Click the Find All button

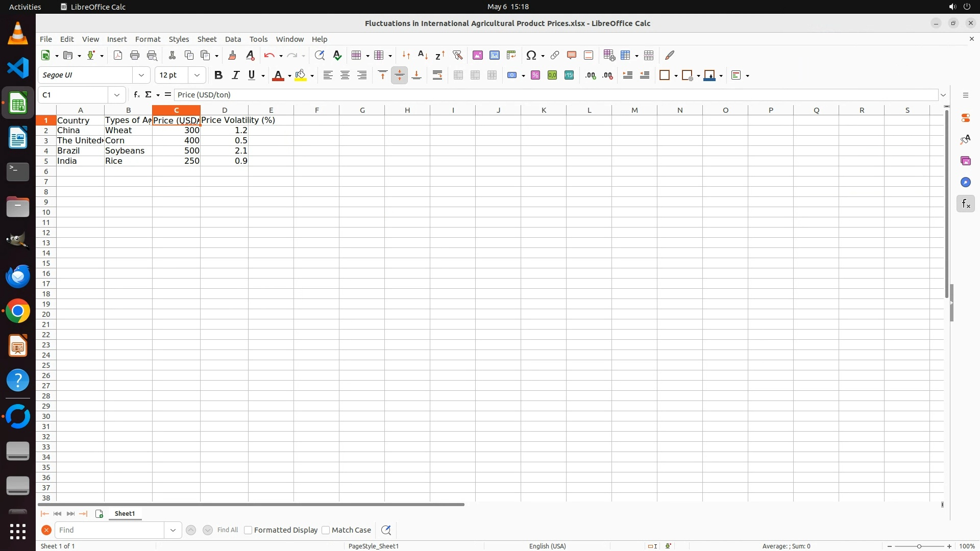(227, 530)
